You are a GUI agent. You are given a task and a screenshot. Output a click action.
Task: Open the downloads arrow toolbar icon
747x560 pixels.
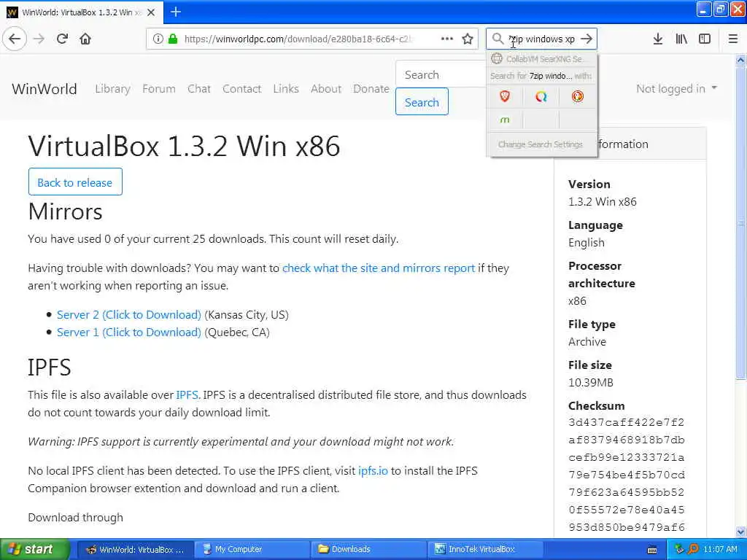tap(657, 39)
